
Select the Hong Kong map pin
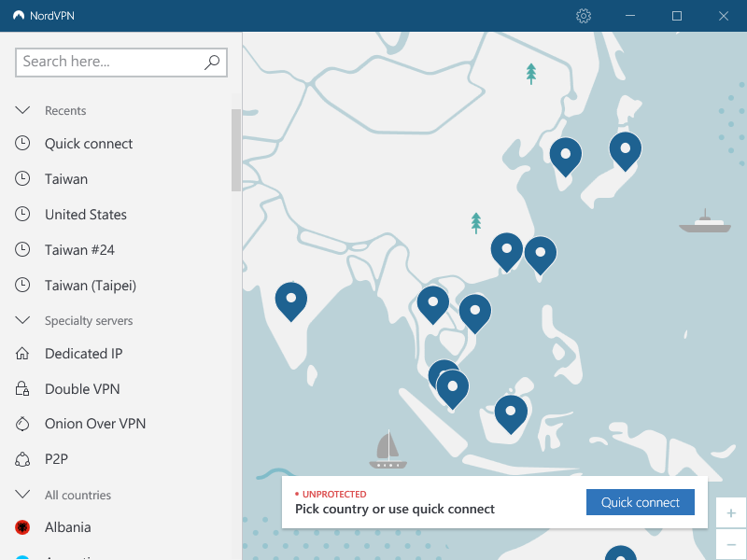pos(507,251)
